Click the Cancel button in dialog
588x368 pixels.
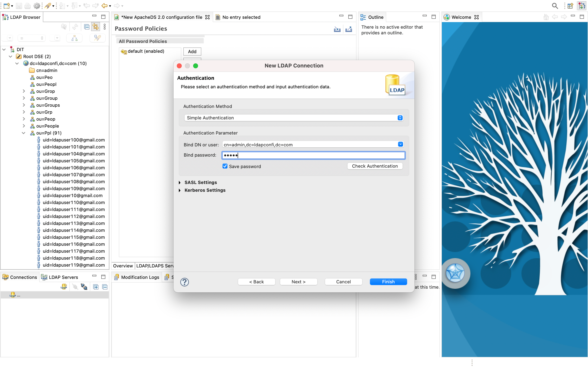(x=343, y=282)
